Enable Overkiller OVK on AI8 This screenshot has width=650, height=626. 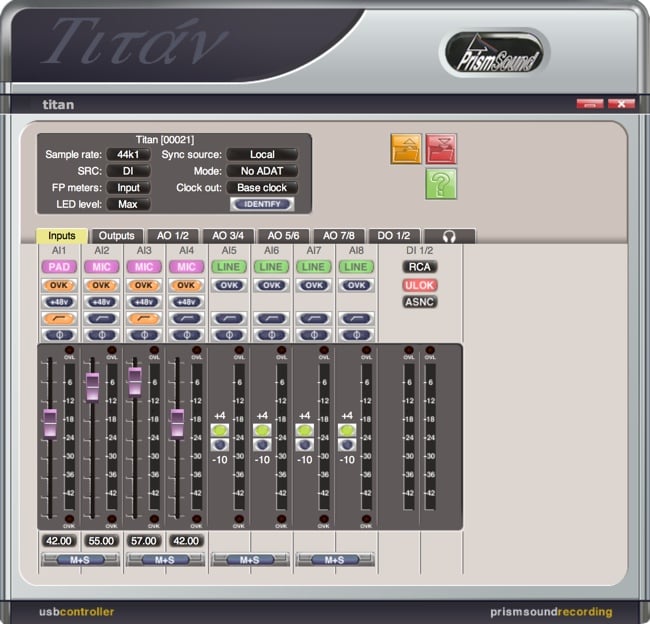356,285
